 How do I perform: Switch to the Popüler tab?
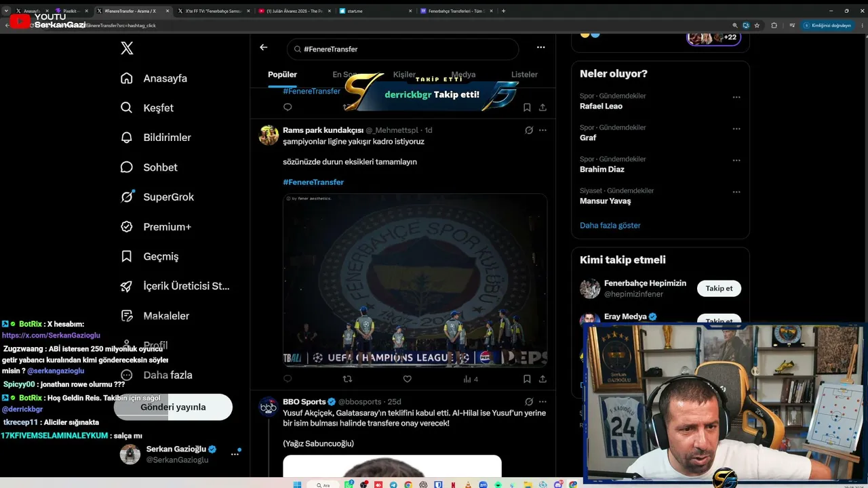283,75
